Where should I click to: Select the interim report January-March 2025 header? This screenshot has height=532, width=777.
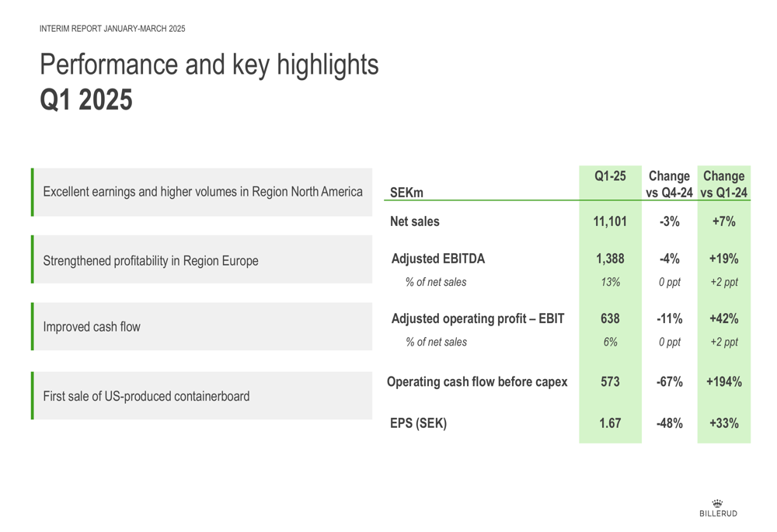coord(113,29)
